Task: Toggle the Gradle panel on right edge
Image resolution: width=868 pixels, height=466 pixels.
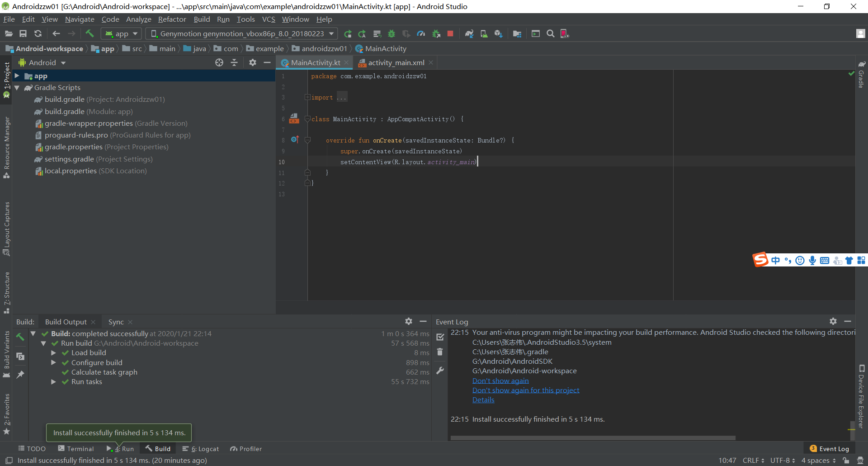Action: tap(862, 74)
